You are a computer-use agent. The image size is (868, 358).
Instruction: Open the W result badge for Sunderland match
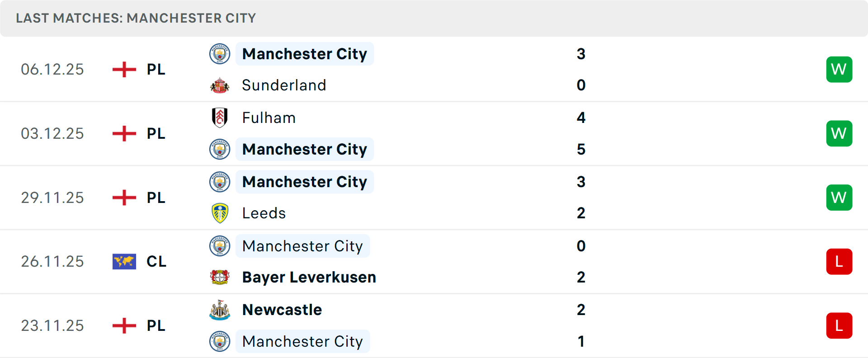click(839, 70)
